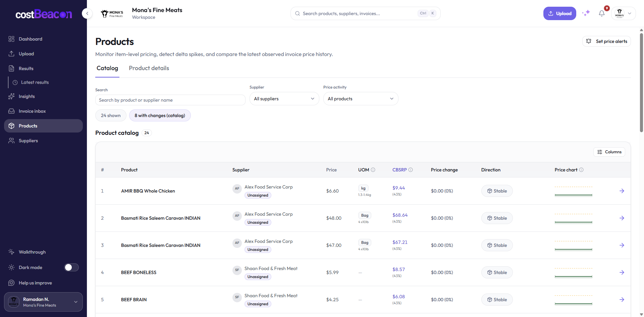Open the Suppliers sidebar item
The image size is (644, 317).
point(43,141)
